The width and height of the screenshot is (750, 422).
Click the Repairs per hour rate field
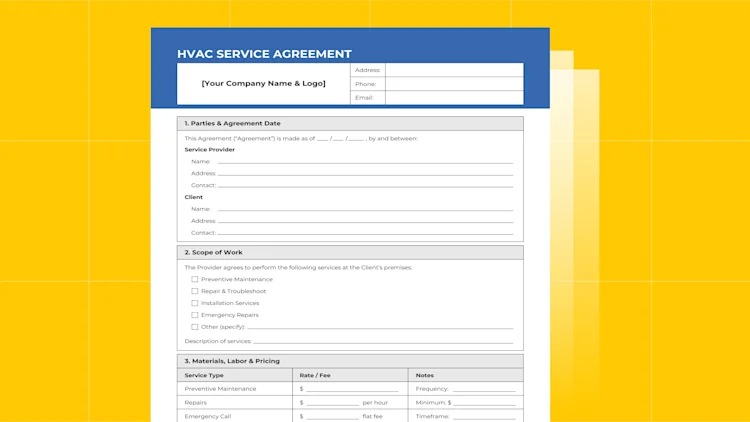click(332, 403)
